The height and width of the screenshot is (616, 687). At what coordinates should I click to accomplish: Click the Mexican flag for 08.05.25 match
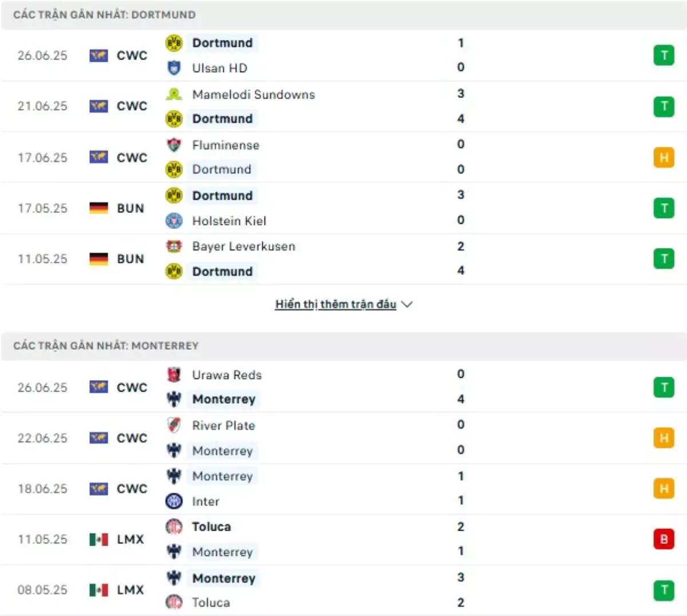pos(98,589)
